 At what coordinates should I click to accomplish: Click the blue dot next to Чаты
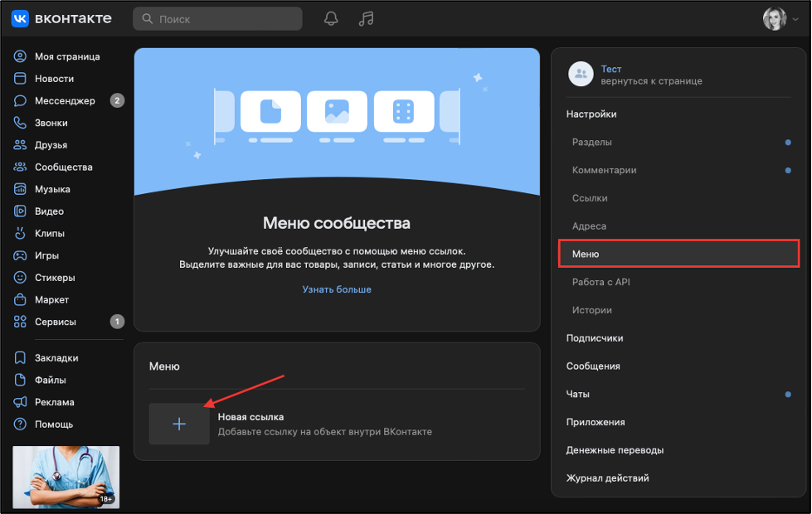pos(788,395)
